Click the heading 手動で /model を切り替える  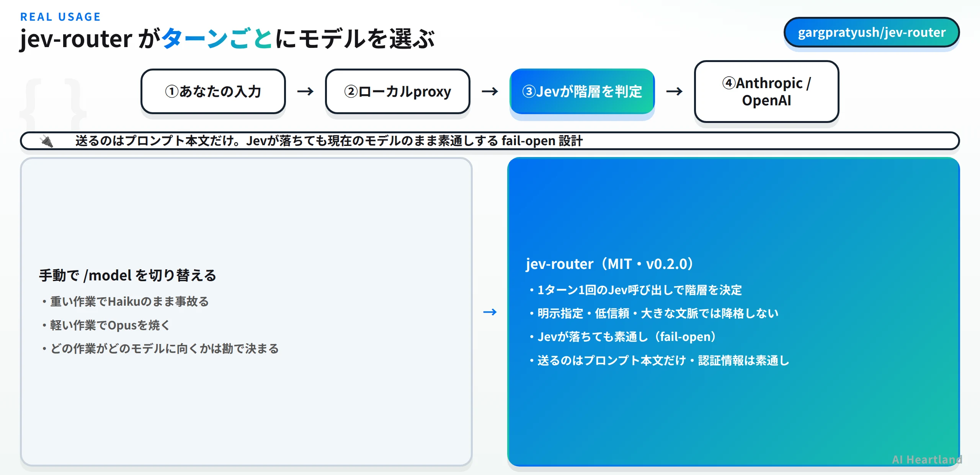127,275
